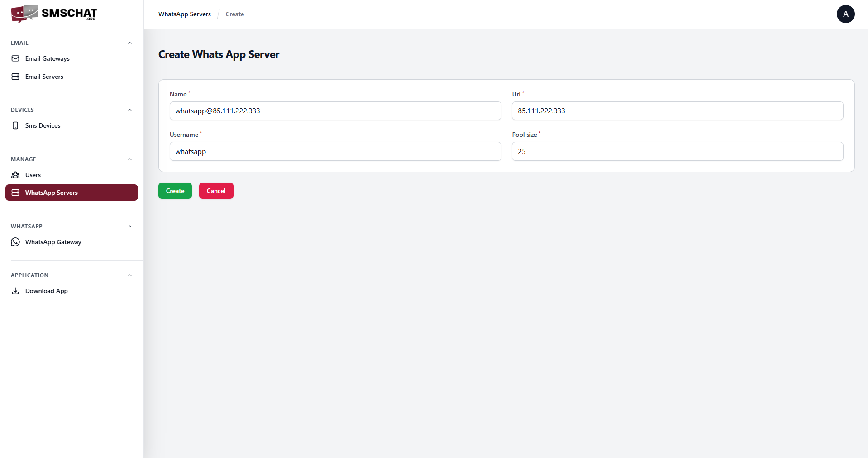Open Email Servers page
The width and height of the screenshot is (868, 458).
[72, 77]
